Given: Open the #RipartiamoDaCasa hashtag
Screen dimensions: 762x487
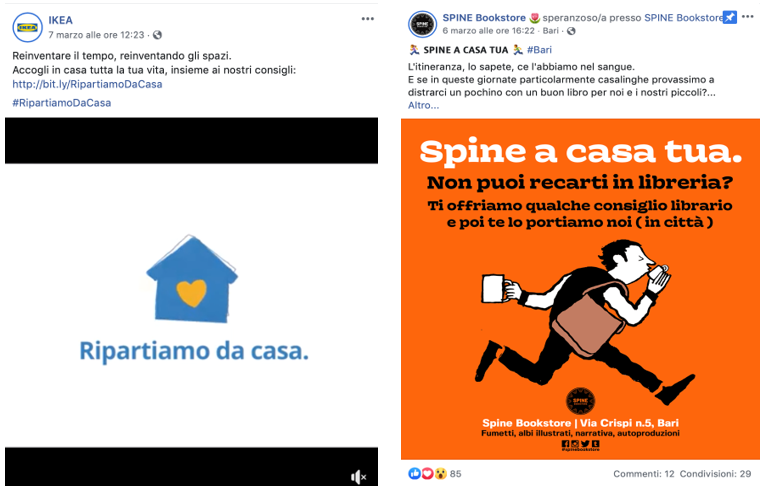Looking at the screenshot, I should coord(62,103).
